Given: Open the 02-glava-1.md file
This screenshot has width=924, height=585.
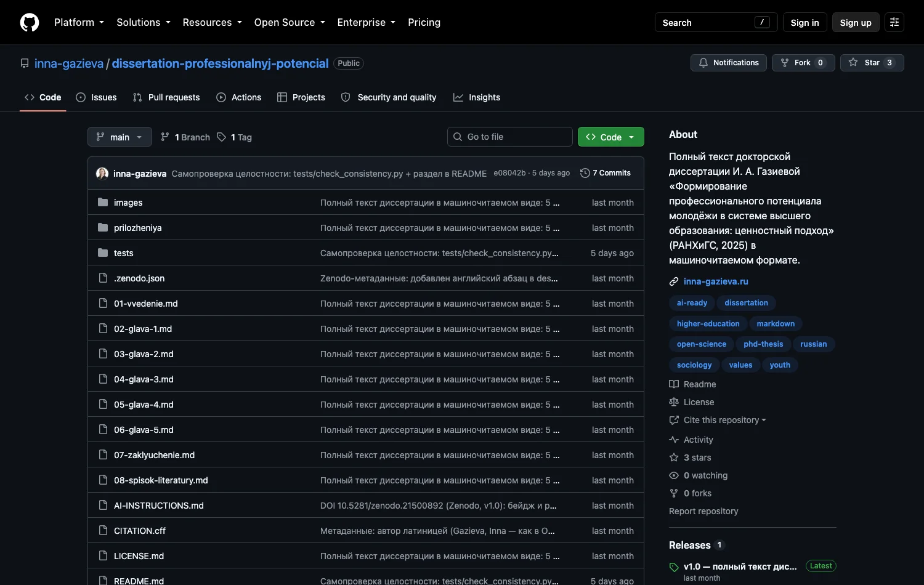Looking at the screenshot, I should (143, 329).
